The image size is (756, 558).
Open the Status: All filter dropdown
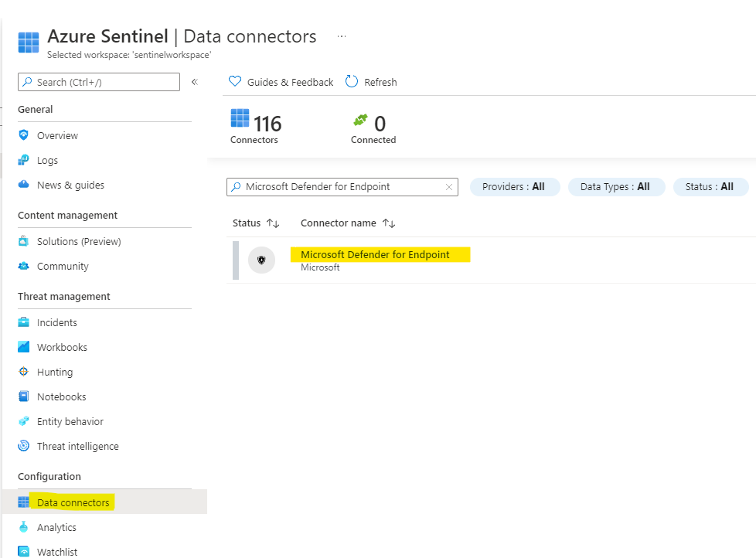[710, 186]
